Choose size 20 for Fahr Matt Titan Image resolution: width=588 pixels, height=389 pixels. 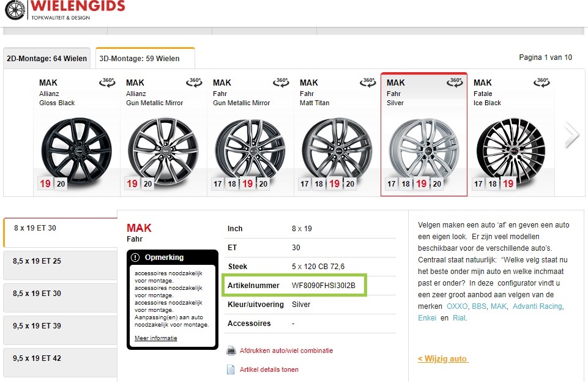click(x=350, y=183)
